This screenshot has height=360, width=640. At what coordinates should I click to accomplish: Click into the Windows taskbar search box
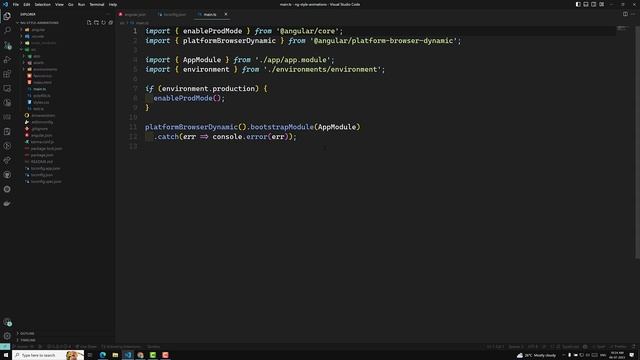pyautogui.click(x=48, y=355)
